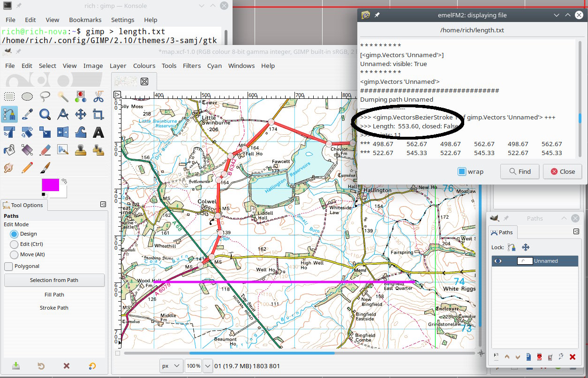Enable the Polygonal checkbox
This screenshot has height=378, width=588.
pos(8,266)
